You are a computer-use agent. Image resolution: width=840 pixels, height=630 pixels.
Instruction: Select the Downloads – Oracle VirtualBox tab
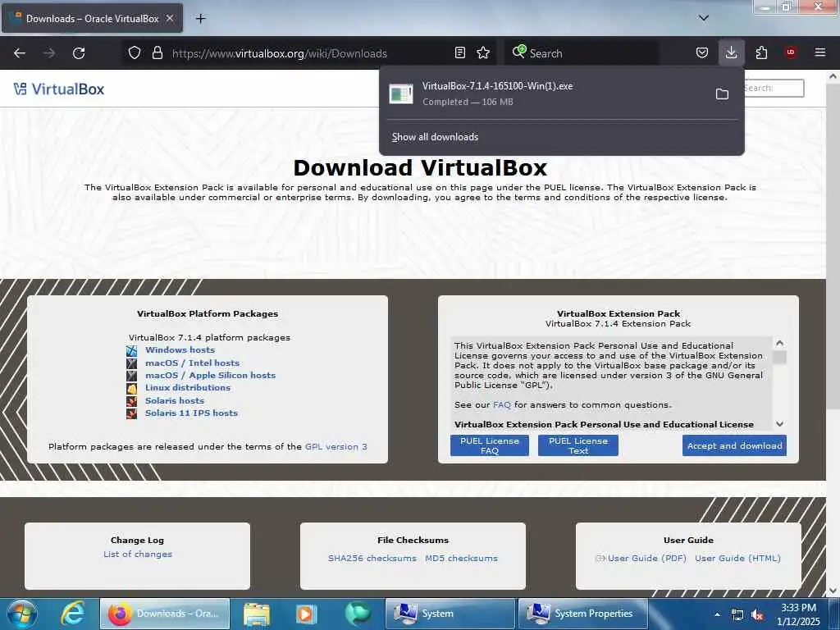pyautogui.click(x=92, y=18)
